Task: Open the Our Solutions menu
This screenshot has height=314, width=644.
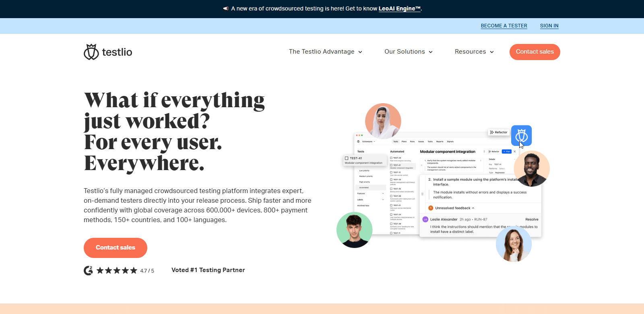Action: (409, 52)
